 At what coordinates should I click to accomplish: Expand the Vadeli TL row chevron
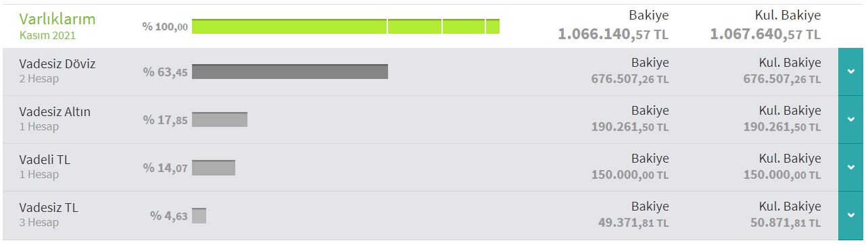851,167
